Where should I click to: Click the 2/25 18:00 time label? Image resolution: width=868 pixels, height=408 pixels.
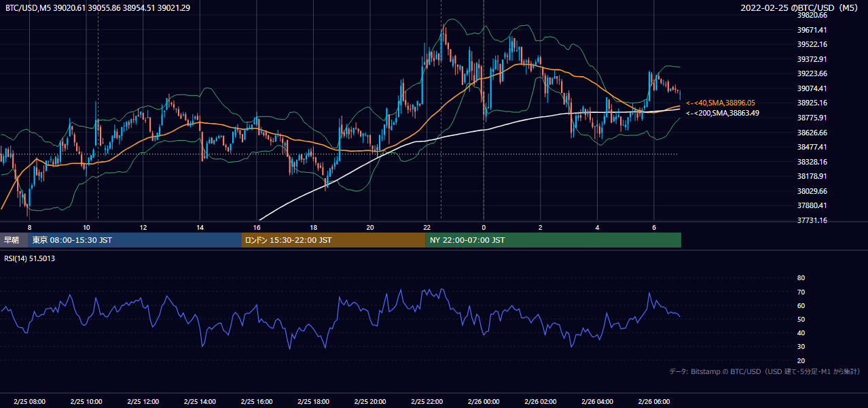(314, 401)
